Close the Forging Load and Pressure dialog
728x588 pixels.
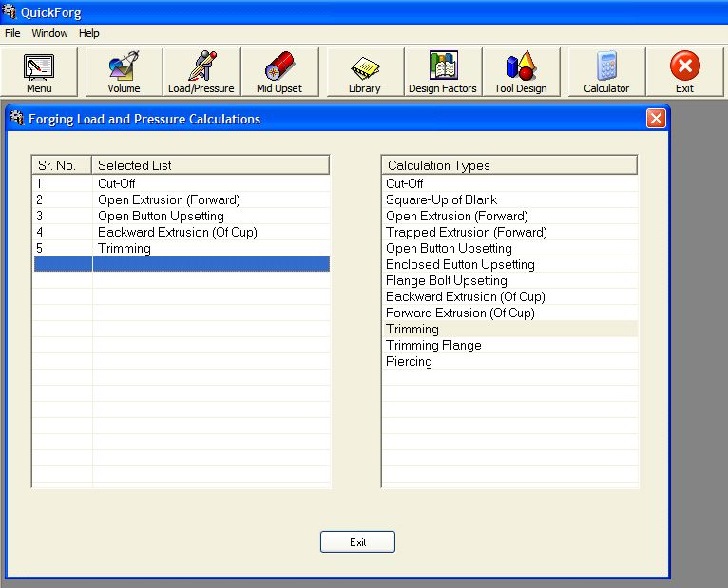point(655,119)
